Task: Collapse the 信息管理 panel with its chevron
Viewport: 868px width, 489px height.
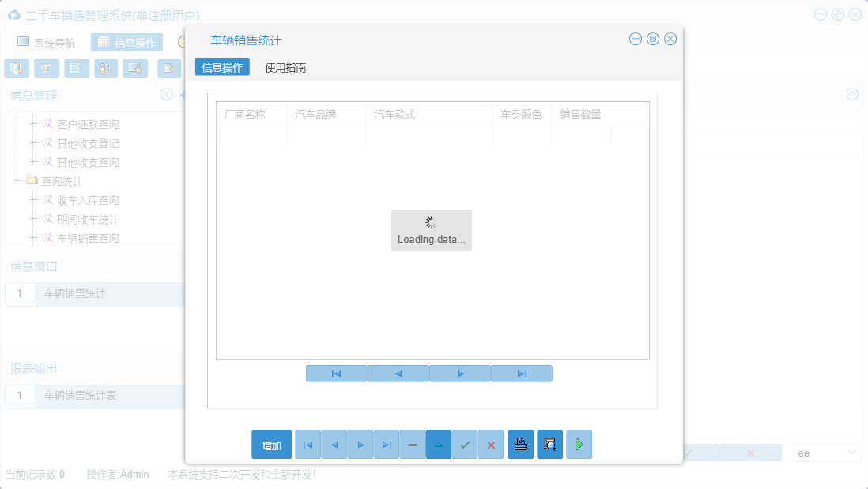Action: pyautogui.click(x=166, y=94)
